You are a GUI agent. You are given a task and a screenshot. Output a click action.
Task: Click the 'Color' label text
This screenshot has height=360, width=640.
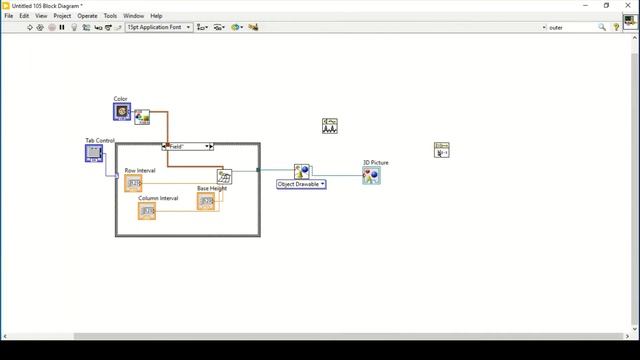(x=120, y=99)
